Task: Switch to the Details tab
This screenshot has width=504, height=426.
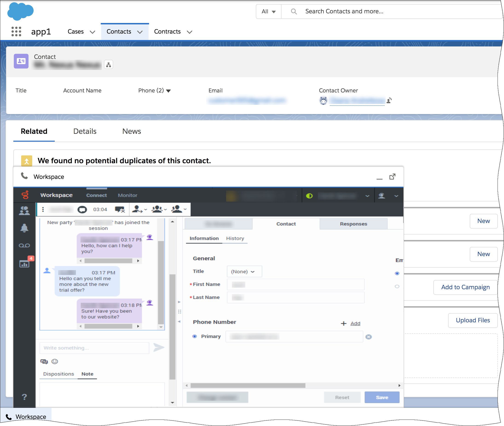Action: pyautogui.click(x=85, y=131)
